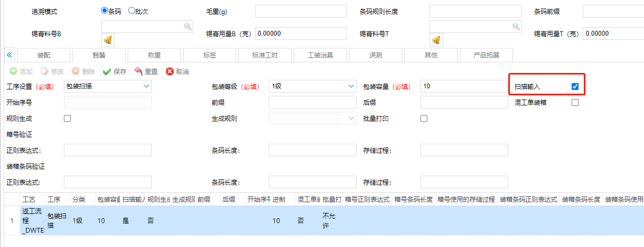Open the 工序设置 dropdown

coord(146,86)
